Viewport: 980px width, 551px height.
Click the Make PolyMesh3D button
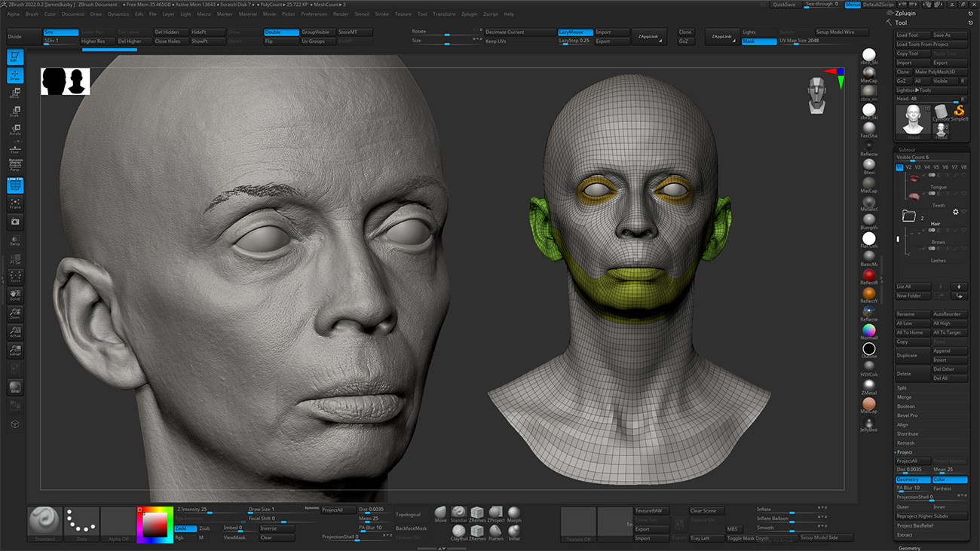(941, 72)
